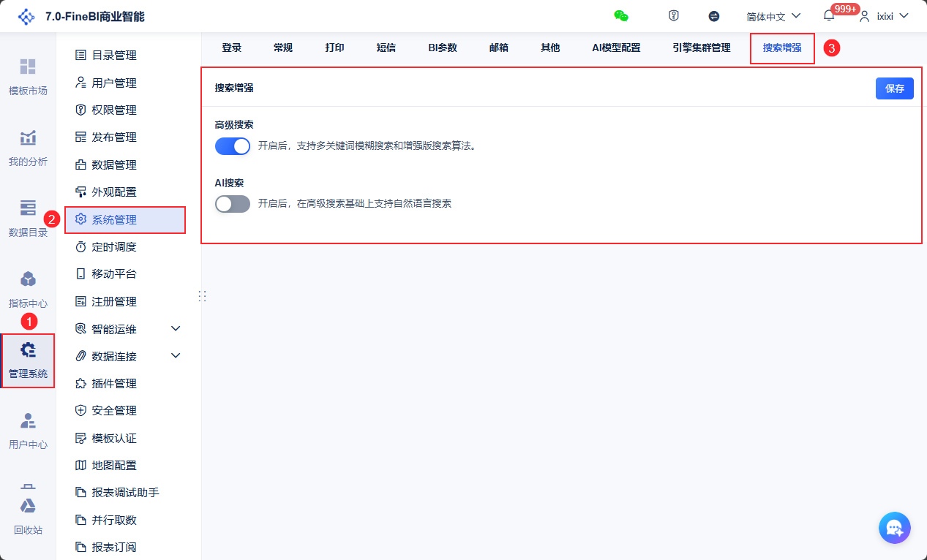Expand the 数据连接 submenu arrow
The height and width of the screenshot is (560, 927).
tap(176, 356)
